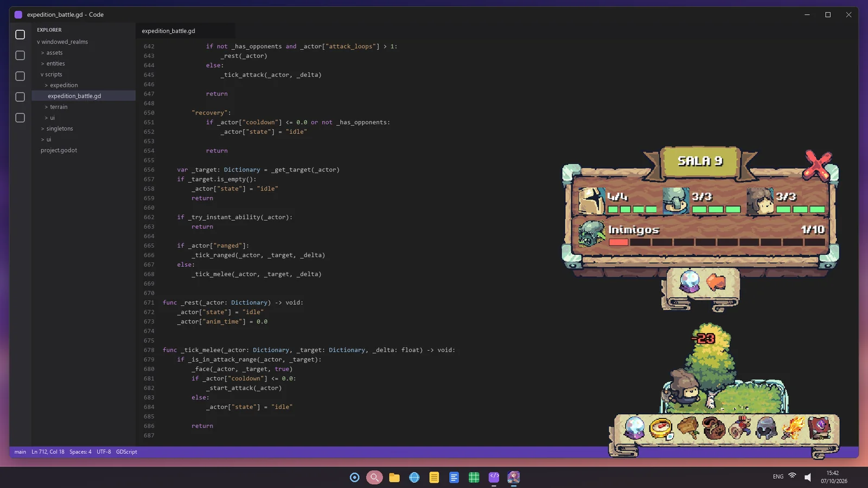Open the spellbook with the purple gem
Viewport: 868px width, 488px height.
[x=819, y=428]
